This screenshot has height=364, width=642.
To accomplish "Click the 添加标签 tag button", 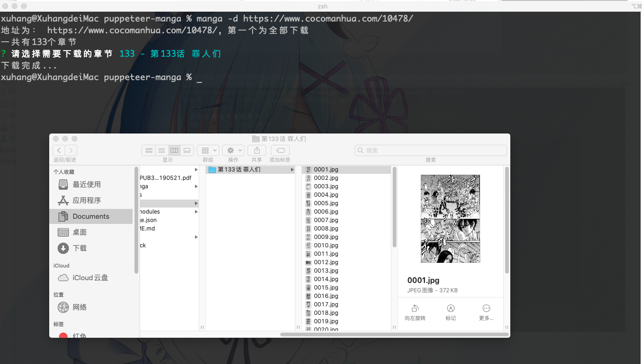I will 280,150.
